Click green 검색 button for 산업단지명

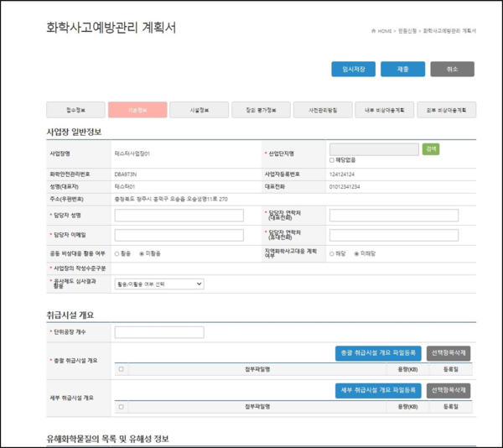(431, 148)
